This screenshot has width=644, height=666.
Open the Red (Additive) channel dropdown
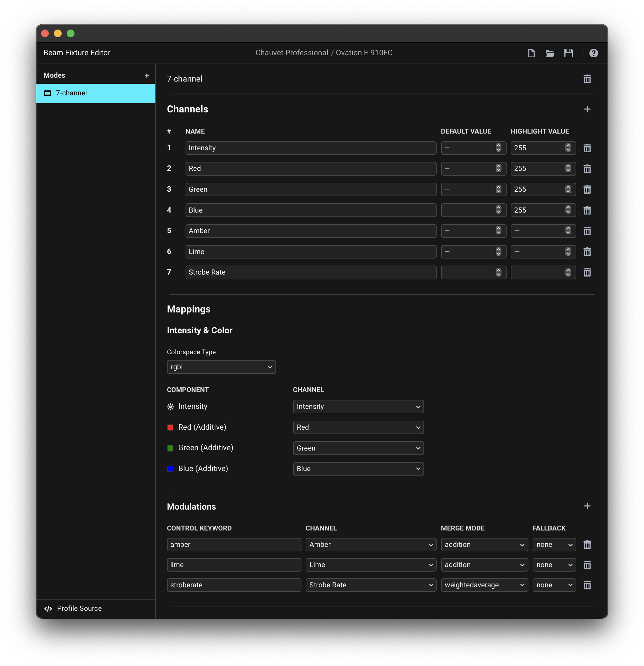pyautogui.click(x=358, y=427)
